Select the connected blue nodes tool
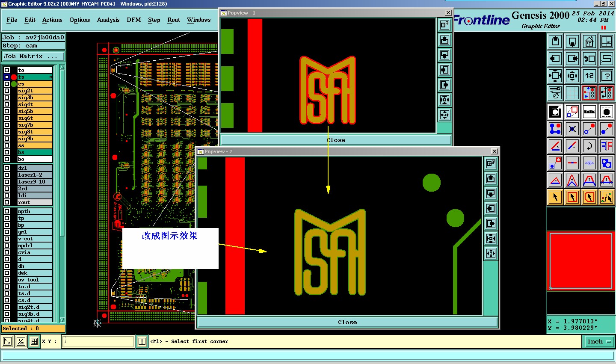The width and height of the screenshot is (616, 364). 555,128
